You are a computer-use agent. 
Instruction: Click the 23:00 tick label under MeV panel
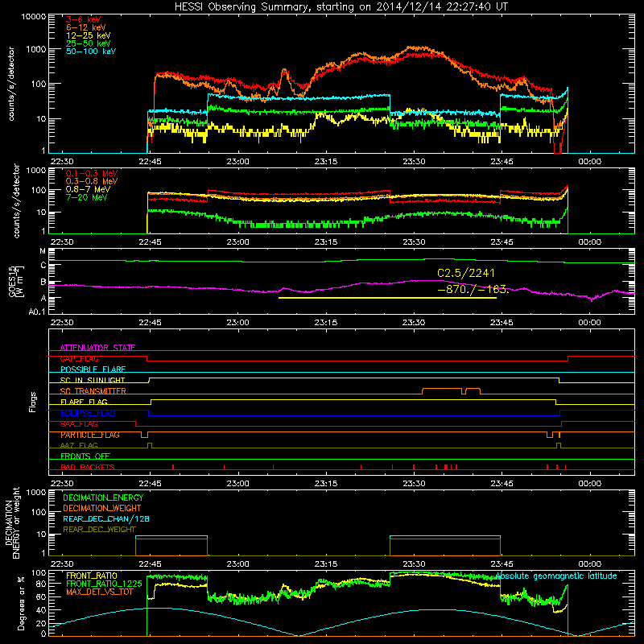pos(237,242)
